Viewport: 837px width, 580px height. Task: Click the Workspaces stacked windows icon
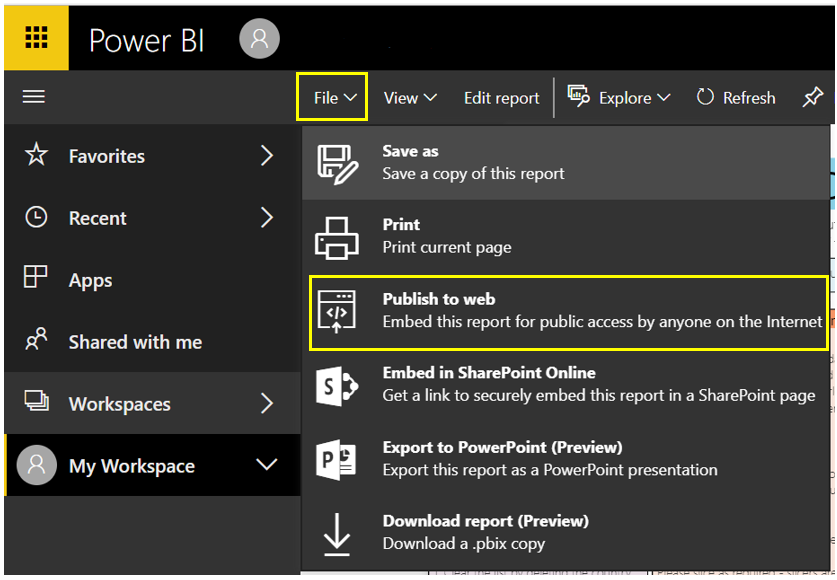[36, 401]
